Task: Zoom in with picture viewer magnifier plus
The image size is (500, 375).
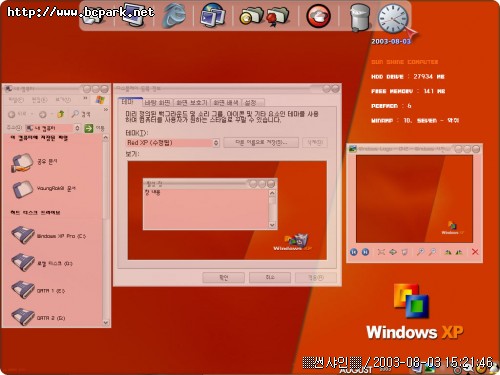Action: coord(420,252)
